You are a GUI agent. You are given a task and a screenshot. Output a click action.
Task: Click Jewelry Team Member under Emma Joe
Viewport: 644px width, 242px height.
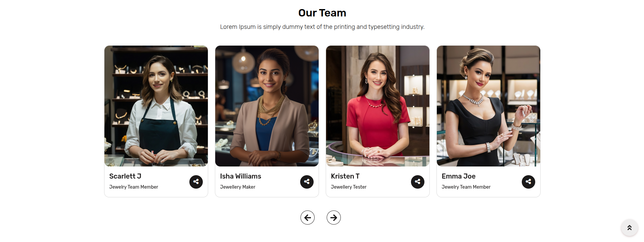click(466, 187)
